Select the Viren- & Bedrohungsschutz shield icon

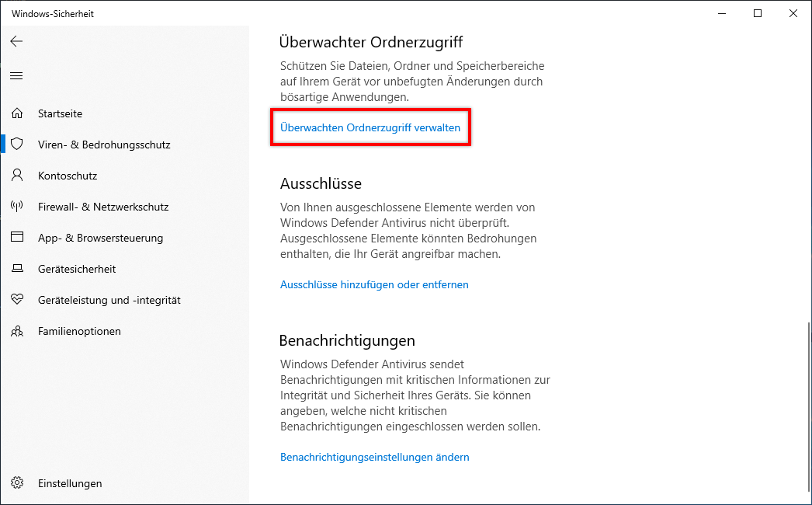17,145
